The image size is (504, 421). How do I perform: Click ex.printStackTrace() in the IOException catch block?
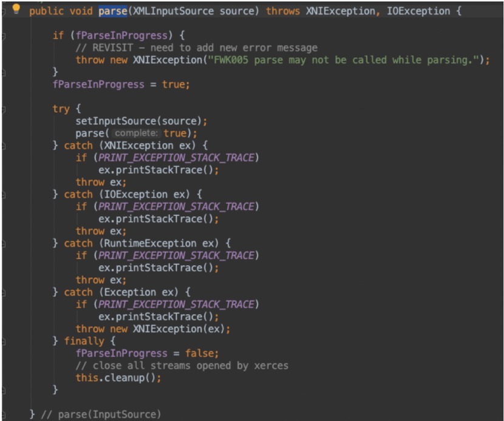coord(158,219)
